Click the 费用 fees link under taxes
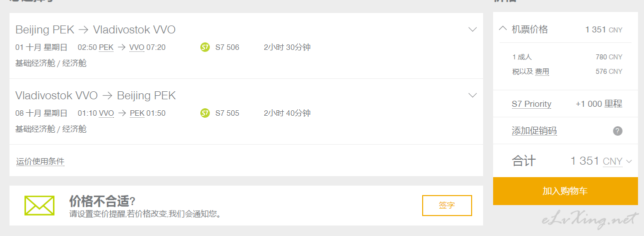Screen dimensions: 644x236 click(x=542, y=71)
